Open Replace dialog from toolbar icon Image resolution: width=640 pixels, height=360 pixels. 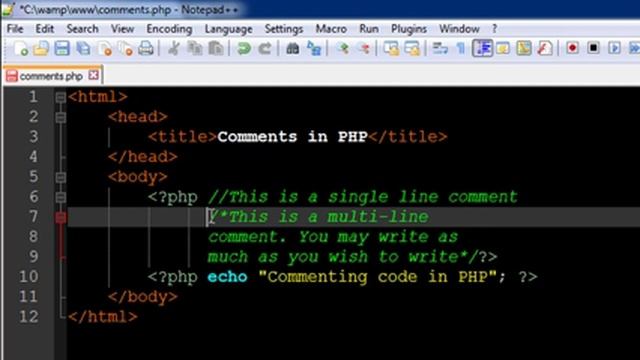coord(313,49)
